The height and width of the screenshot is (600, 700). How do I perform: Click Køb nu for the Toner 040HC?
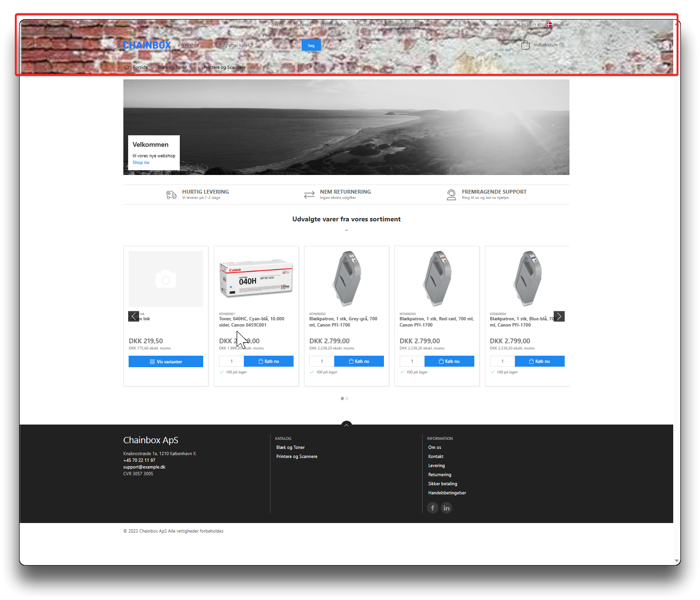click(269, 361)
